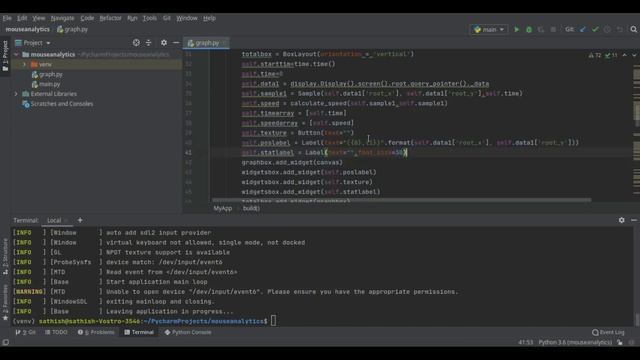Run with coverage icon in the toolbar

pyautogui.click(x=541, y=29)
